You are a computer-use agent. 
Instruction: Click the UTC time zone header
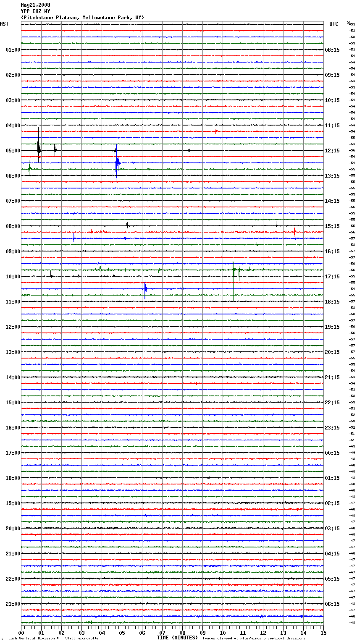tap(334, 24)
